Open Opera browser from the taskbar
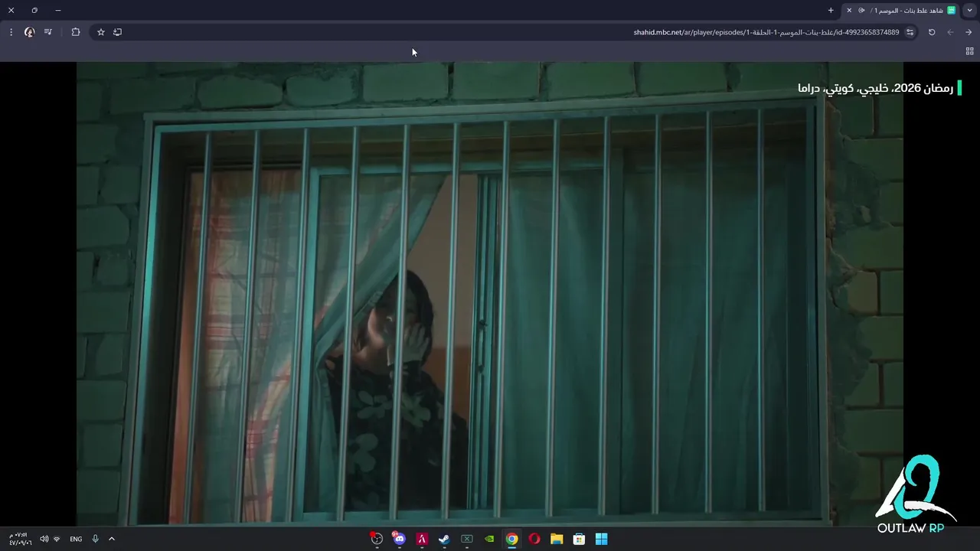 [534, 539]
